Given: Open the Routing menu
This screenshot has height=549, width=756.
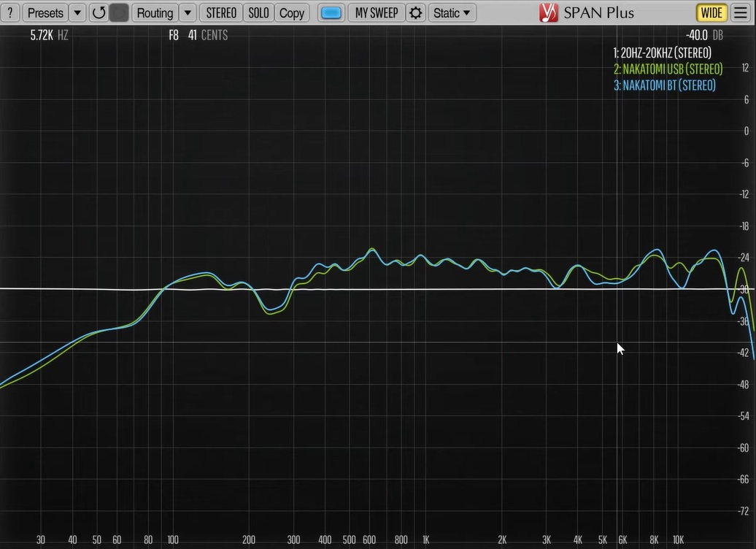Looking at the screenshot, I should [155, 12].
